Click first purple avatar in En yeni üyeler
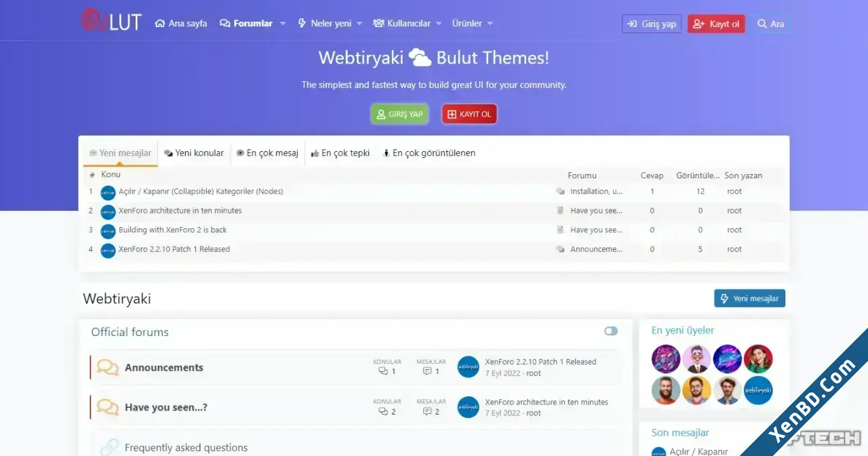 pos(666,359)
